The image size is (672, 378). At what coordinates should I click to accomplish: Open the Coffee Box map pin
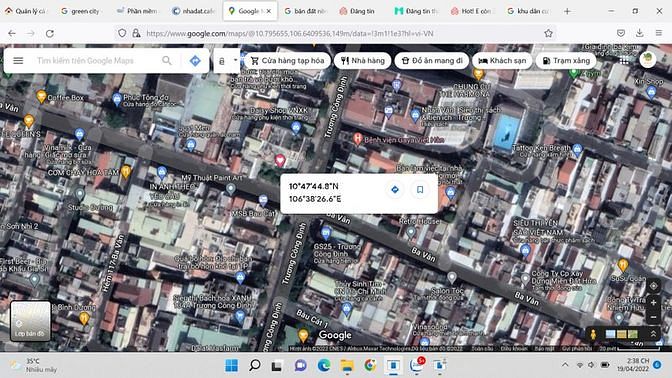tap(41, 96)
